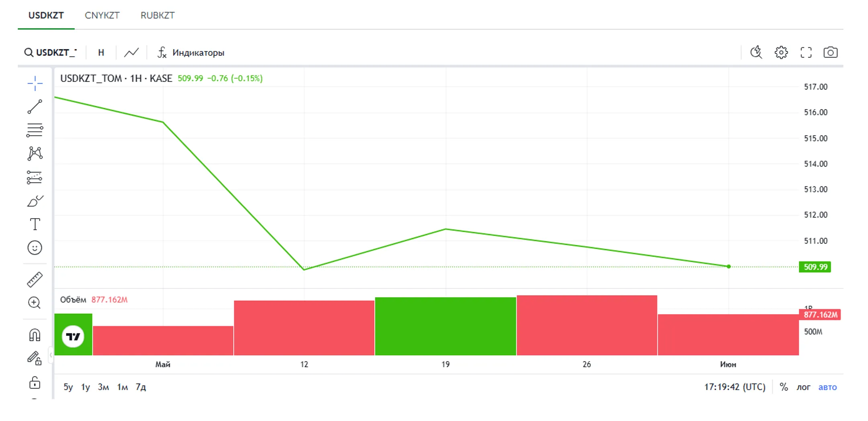Select the XABCD pattern tool
The width and height of the screenshot is (868, 421).
click(x=35, y=153)
